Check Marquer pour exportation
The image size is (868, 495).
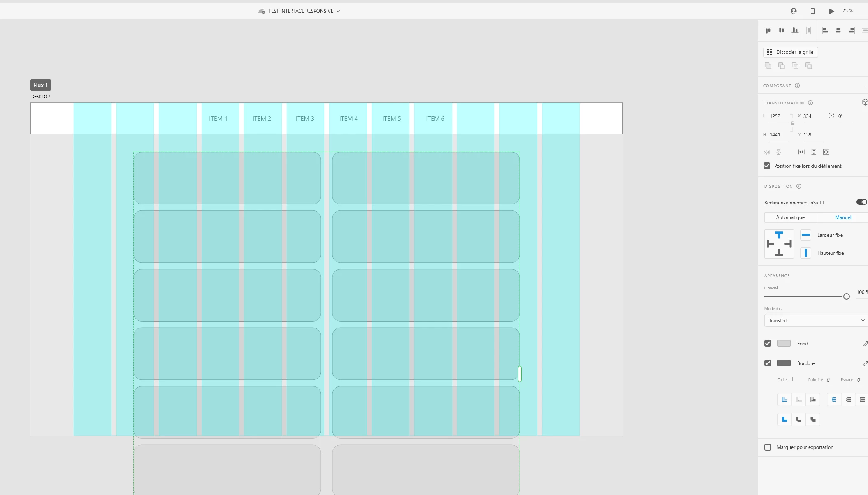tap(768, 447)
